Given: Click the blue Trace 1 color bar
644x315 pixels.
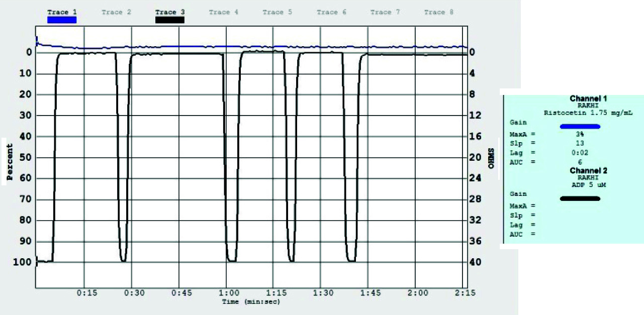Looking at the screenshot, I should (x=62, y=20).
